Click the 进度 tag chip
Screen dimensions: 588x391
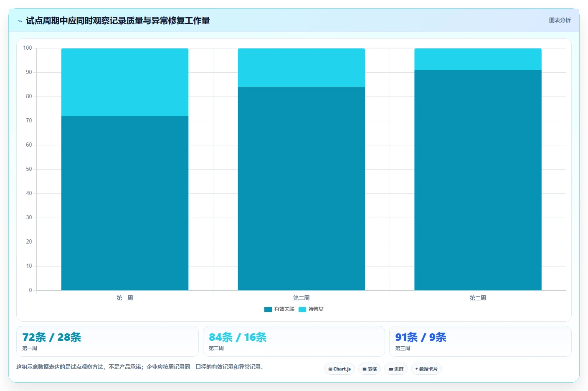tap(396, 369)
